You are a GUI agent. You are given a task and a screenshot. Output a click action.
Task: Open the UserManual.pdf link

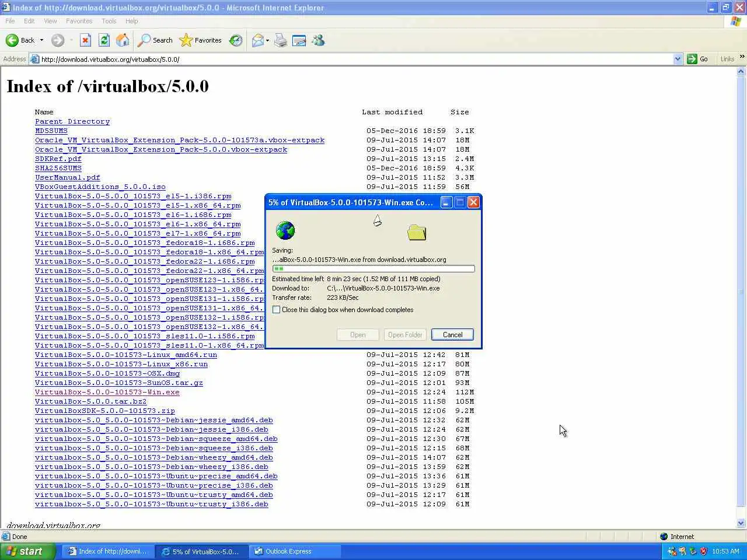coord(68,177)
